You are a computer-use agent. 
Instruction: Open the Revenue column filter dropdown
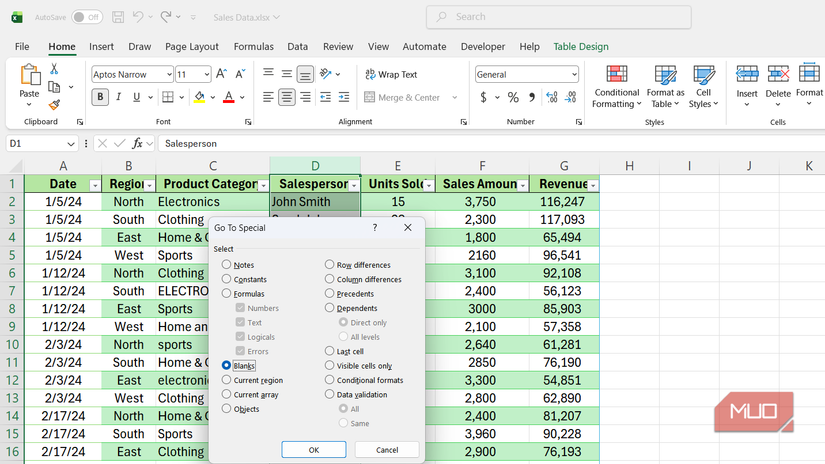point(593,186)
